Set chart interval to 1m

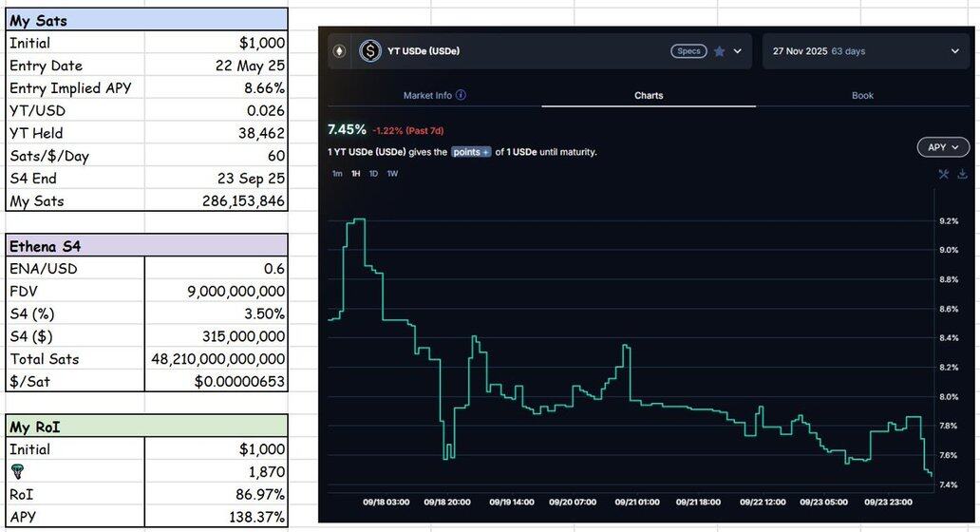click(337, 174)
